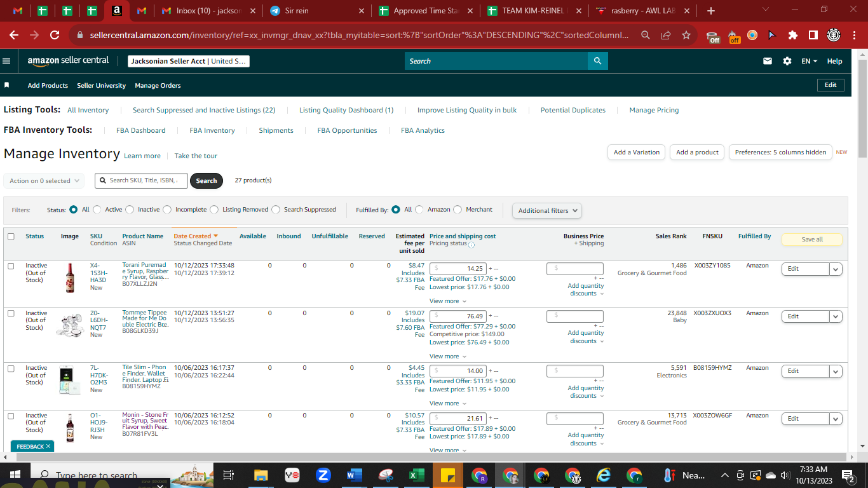This screenshot has width=868, height=488.
Task: Switch to the 'TEAM KIM-REINEL' browser tab
Action: tap(534, 11)
